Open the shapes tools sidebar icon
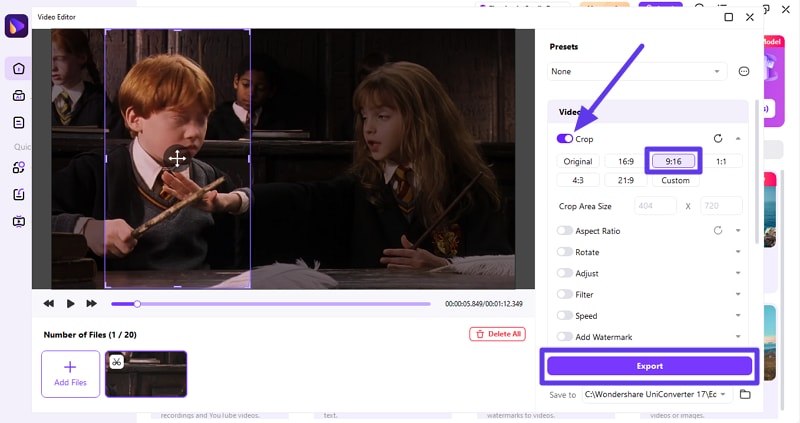 tap(19, 167)
